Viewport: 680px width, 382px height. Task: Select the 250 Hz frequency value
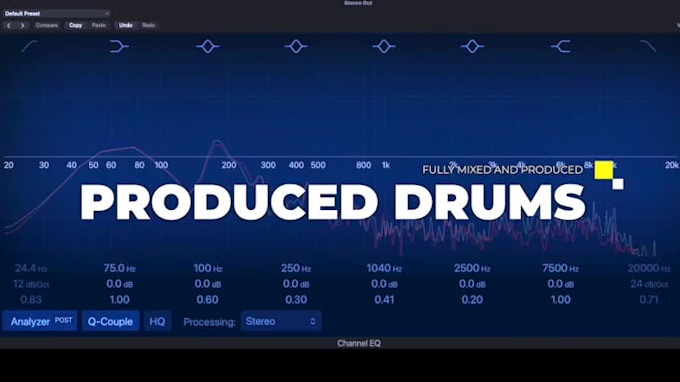coord(296,268)
